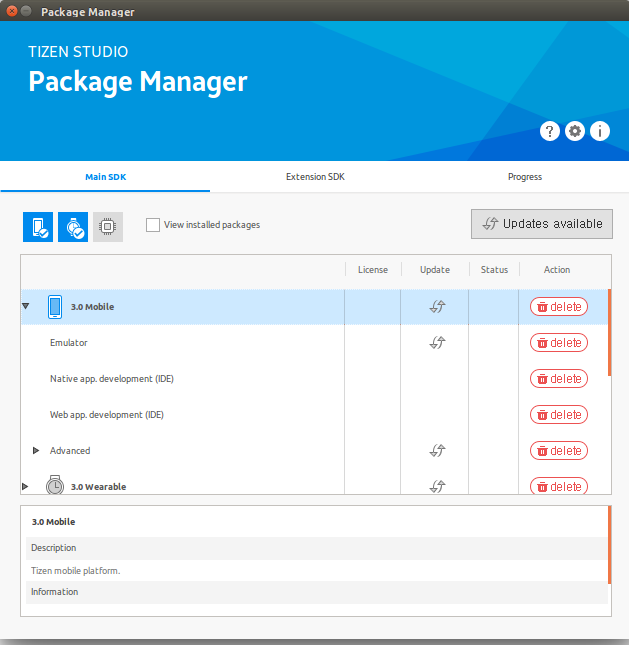Delete the Native app. development (IDE) package
Image resolution: width=629 pixels, height=645 pixels.
click(558, 379)
